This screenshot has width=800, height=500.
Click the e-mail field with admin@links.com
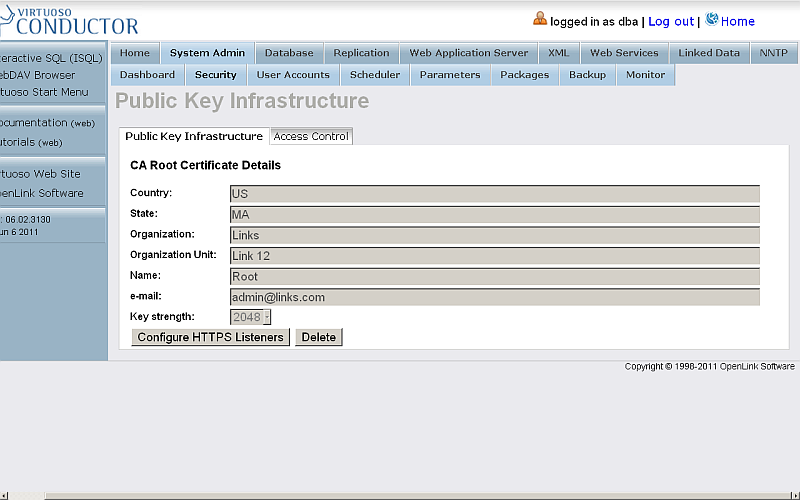click(x=494, y=297)
